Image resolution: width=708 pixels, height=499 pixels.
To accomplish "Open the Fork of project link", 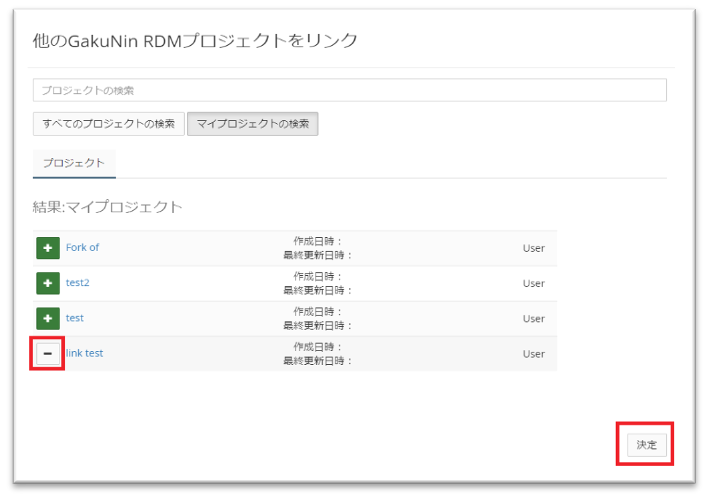I will [x=82, y=247].
